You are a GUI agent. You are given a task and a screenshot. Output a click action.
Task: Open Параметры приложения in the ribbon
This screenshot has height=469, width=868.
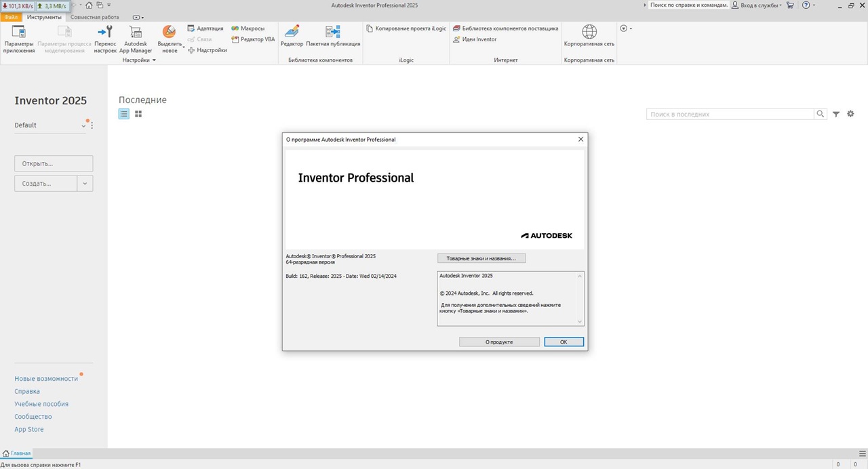[18, 39]
